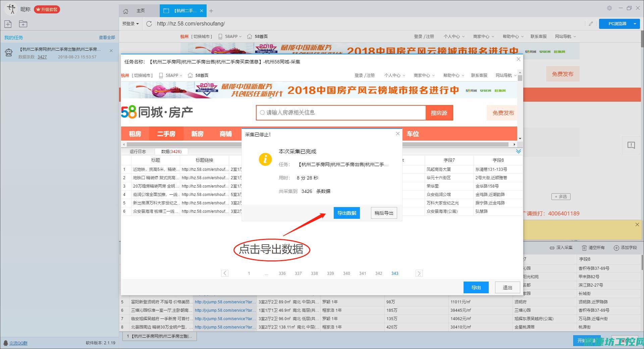Click 稍后导出 button
The width and height of the screenshot is (644, 349).
click(x=384, y=213)
